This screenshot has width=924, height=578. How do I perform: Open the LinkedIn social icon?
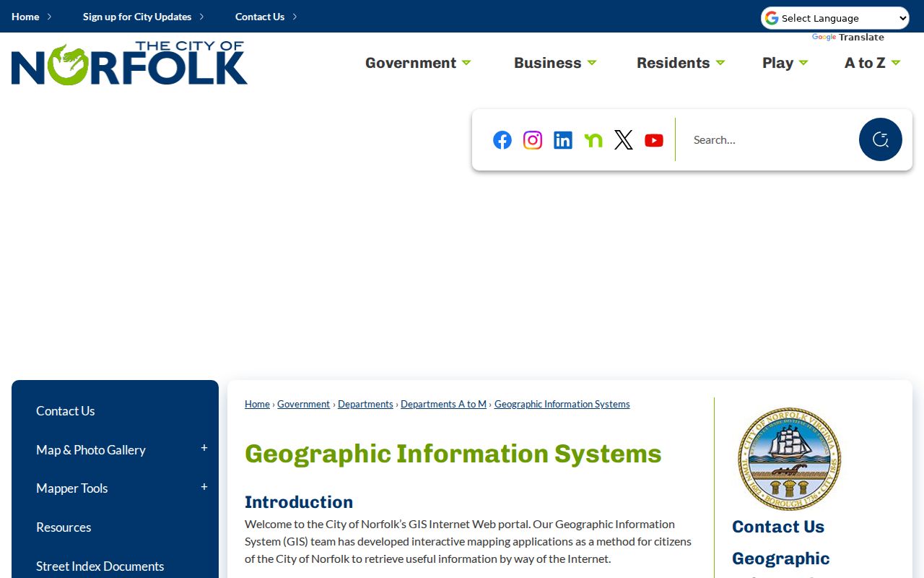[x=563, y=140]
